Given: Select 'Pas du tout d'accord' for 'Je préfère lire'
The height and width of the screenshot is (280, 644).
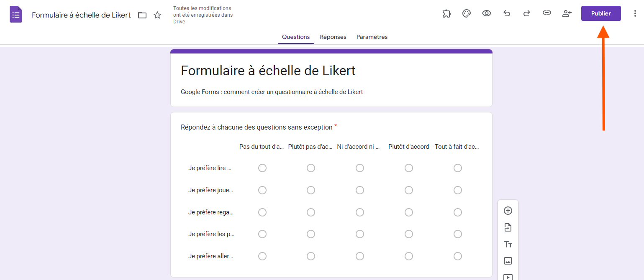Looking at the screenshot, I should pos(262,168).
